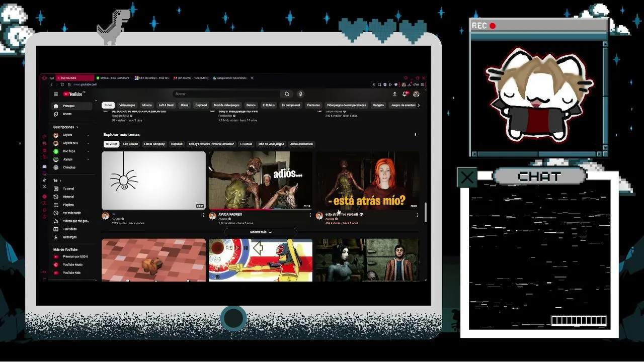Go to Principal in the sidebar
Viewport: 644px width, 362px height.
(x=71, y=106)
